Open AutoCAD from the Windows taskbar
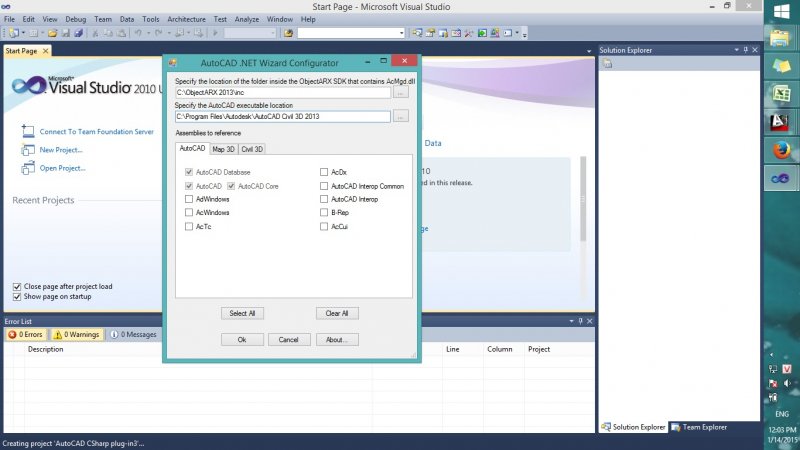This screenshot has width=800, height=450. coord(781,122)
